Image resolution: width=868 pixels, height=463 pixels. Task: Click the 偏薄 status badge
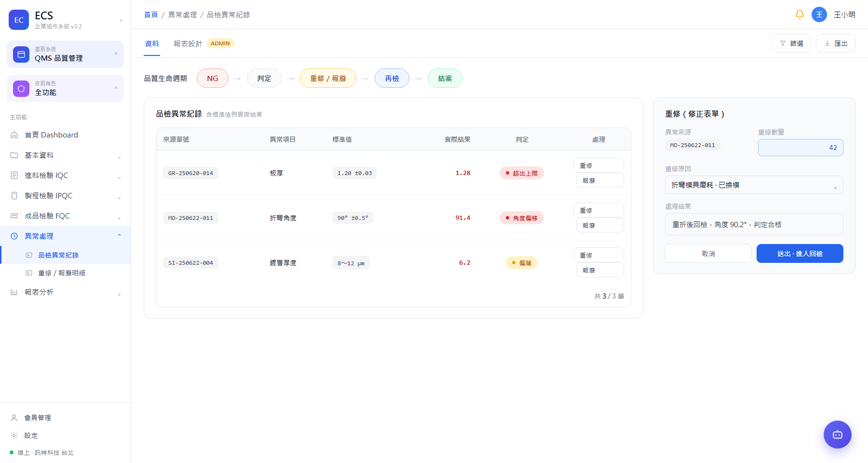(x=522, y=263)
